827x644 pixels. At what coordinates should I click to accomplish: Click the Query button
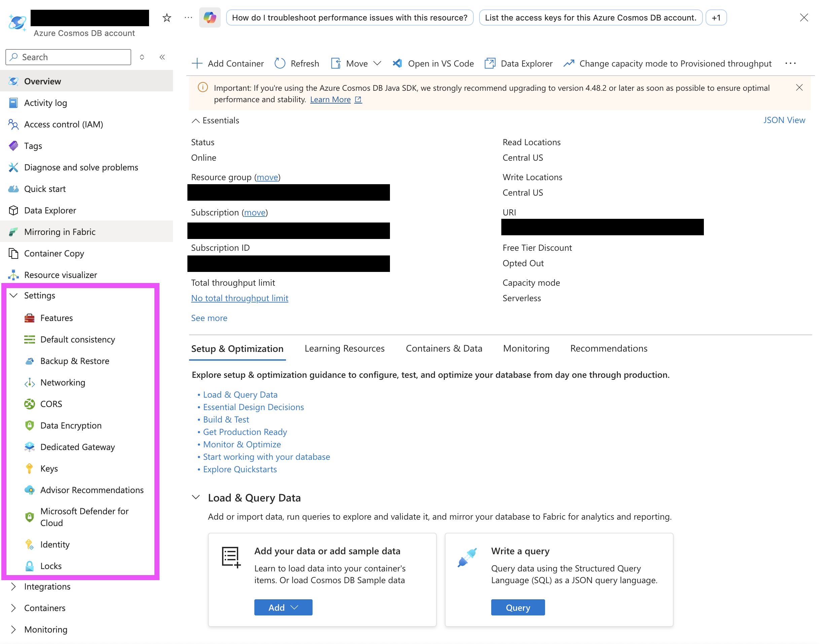(518, 607)
